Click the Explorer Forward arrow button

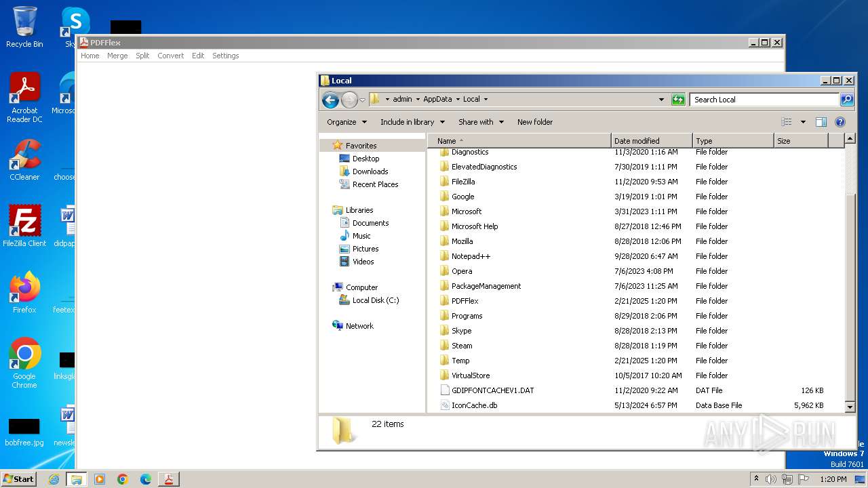(349, 100)
